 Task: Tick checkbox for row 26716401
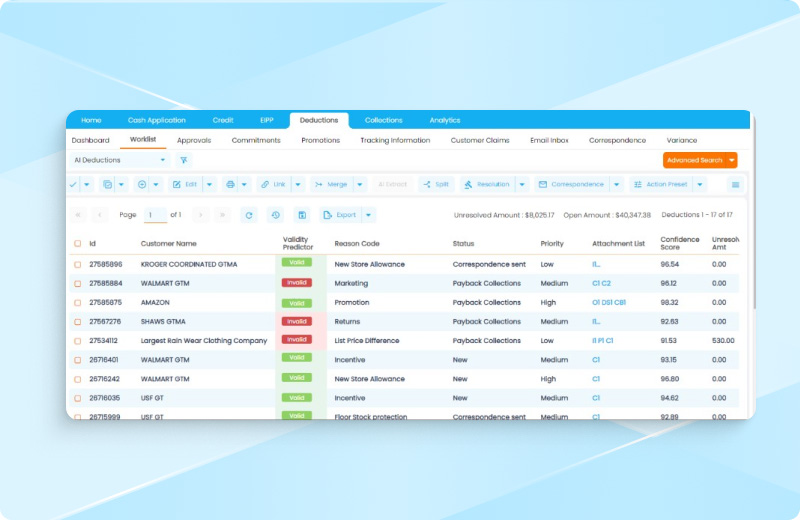[x=78, y=360]
